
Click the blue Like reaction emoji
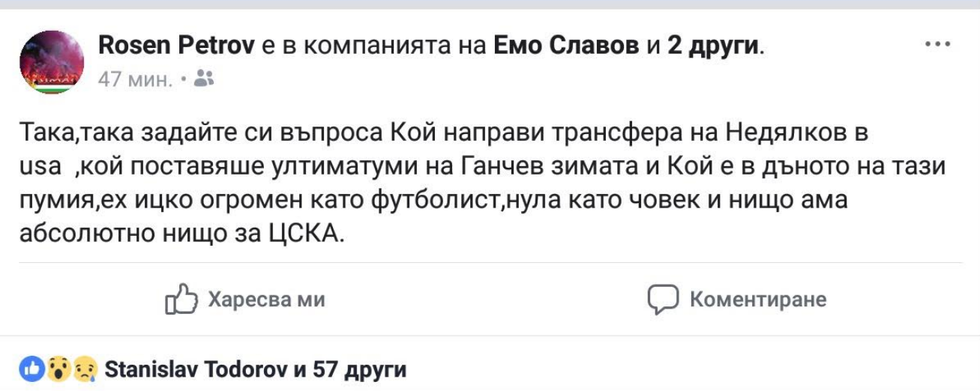[x=32, y=369]
